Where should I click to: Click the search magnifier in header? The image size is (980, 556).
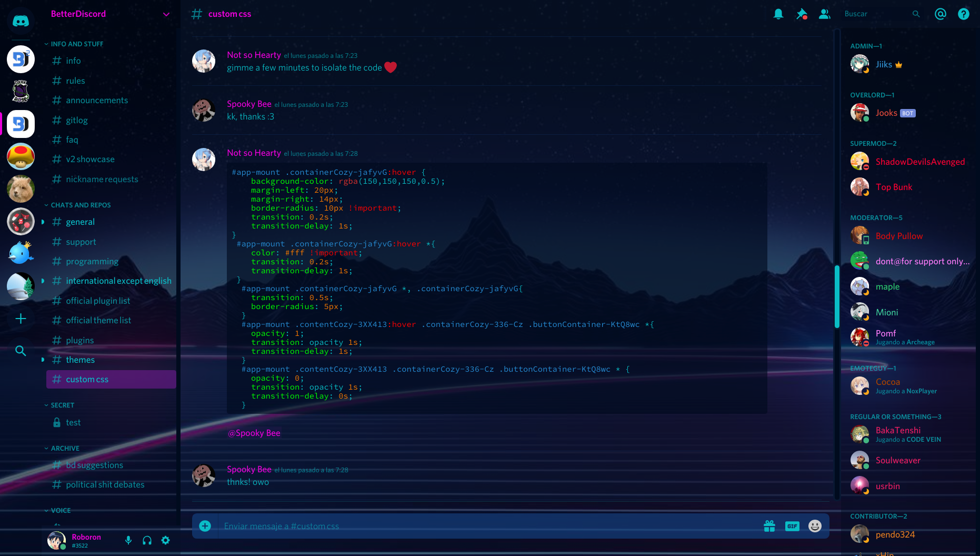[916, 14]
